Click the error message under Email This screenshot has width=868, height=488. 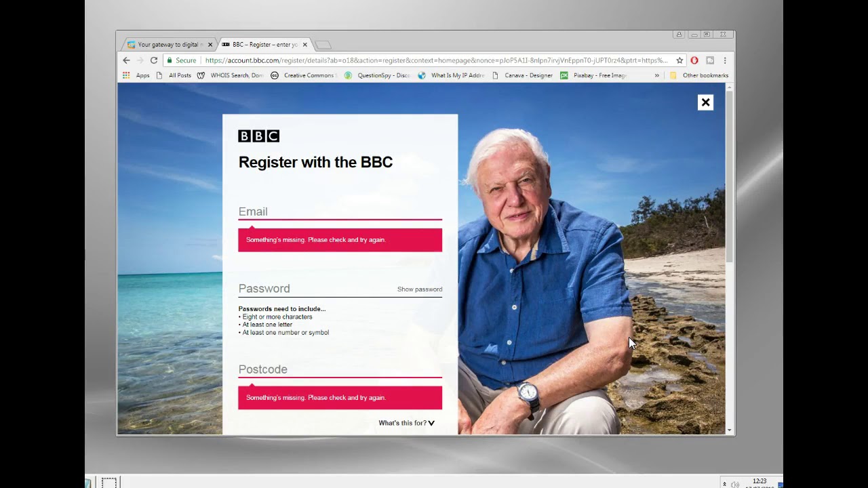click(340, 240)
